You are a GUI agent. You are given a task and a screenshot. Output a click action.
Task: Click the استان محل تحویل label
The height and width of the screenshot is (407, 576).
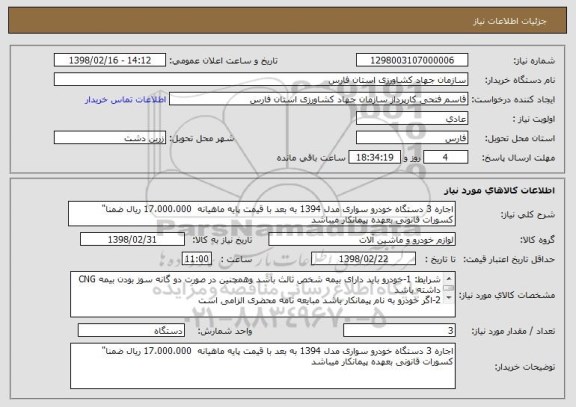pos(520,138)
